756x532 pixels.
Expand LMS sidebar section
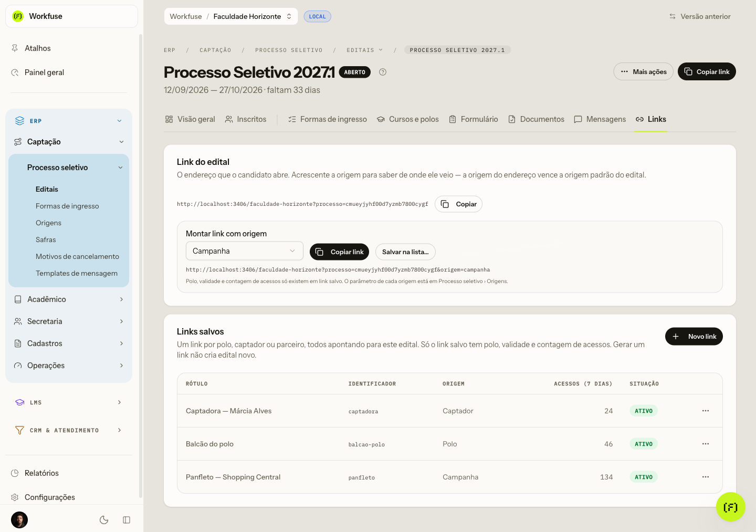click(x=69, y=402)
